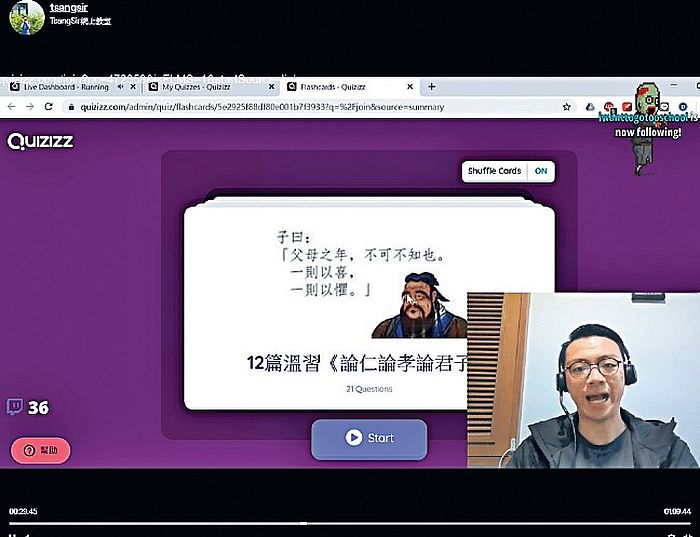Click the Confucius portrait image
700x537 pixels.
tap(419, 305)
